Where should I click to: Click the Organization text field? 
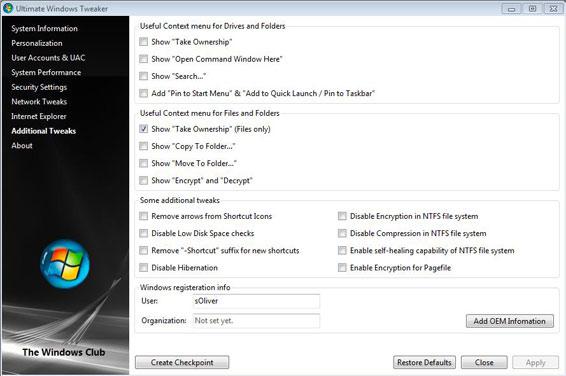[x=256, y=320]
